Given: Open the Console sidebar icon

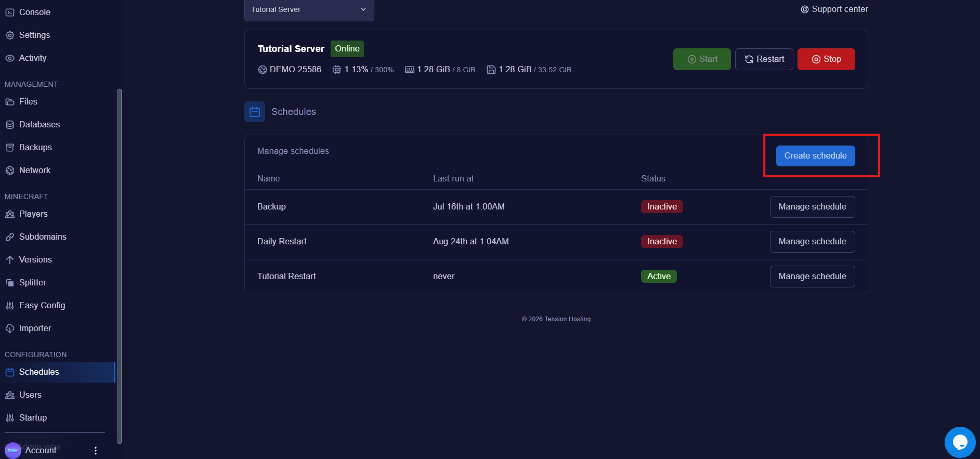Looking at the screenshot, I should click(x=10, y=12).
